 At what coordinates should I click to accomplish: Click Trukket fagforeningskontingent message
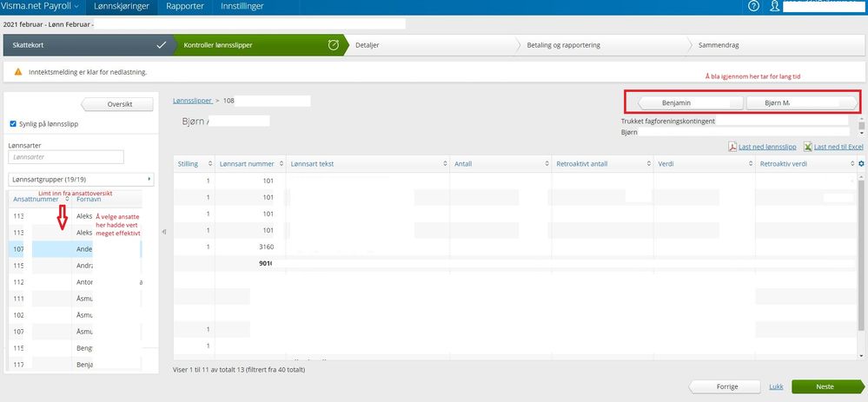tap(669, 121)
